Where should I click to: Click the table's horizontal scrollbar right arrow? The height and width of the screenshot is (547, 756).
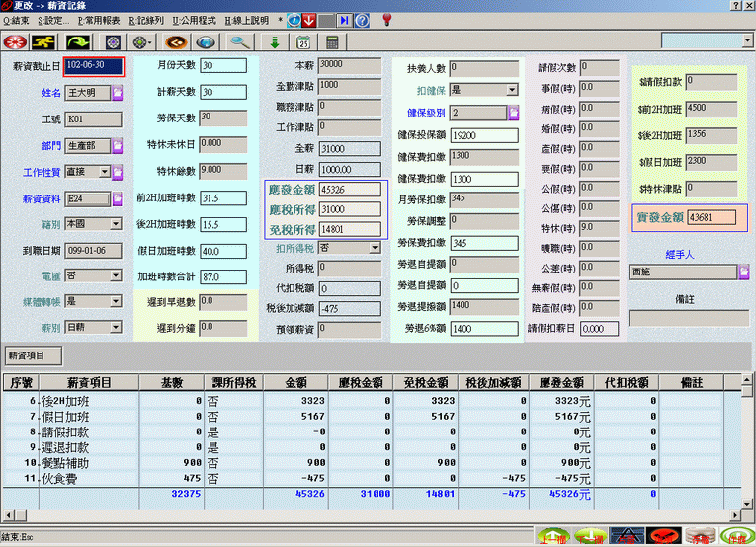(x=735, y=515)
